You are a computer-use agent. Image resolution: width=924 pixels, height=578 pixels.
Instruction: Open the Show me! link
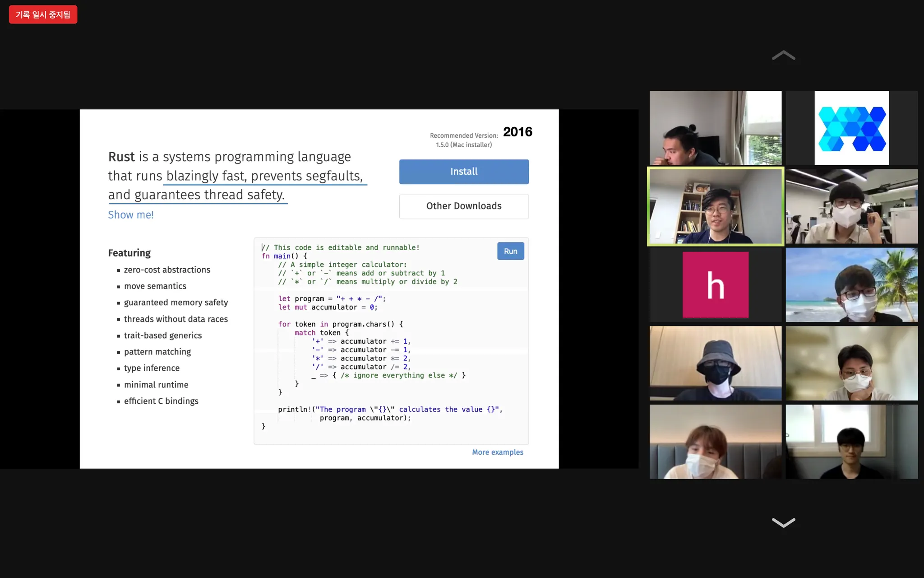[x=131, y=215]
